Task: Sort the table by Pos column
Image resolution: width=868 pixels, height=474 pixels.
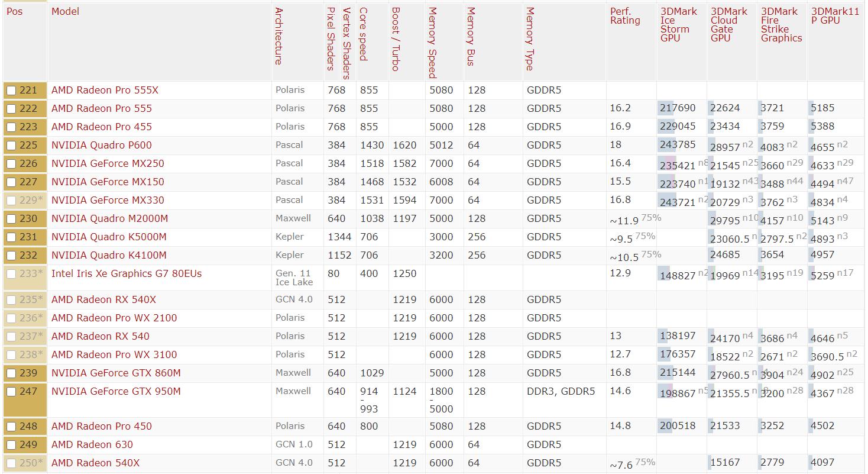Action: coord(15,12)
